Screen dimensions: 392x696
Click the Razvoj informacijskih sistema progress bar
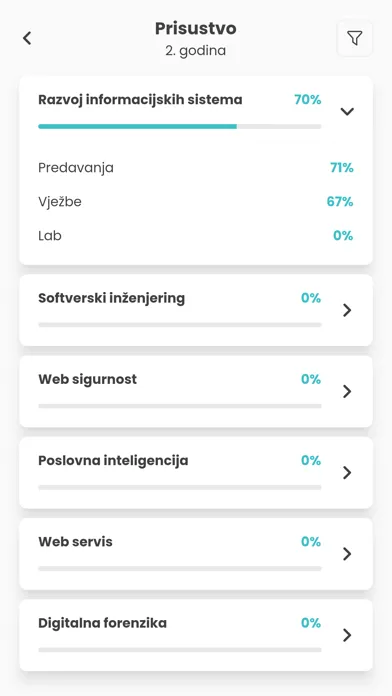click(x=180, y=127)
